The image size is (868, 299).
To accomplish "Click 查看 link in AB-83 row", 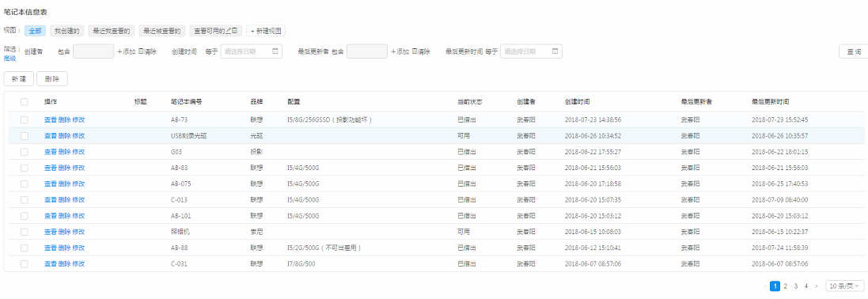I will (x=51, y=168).
